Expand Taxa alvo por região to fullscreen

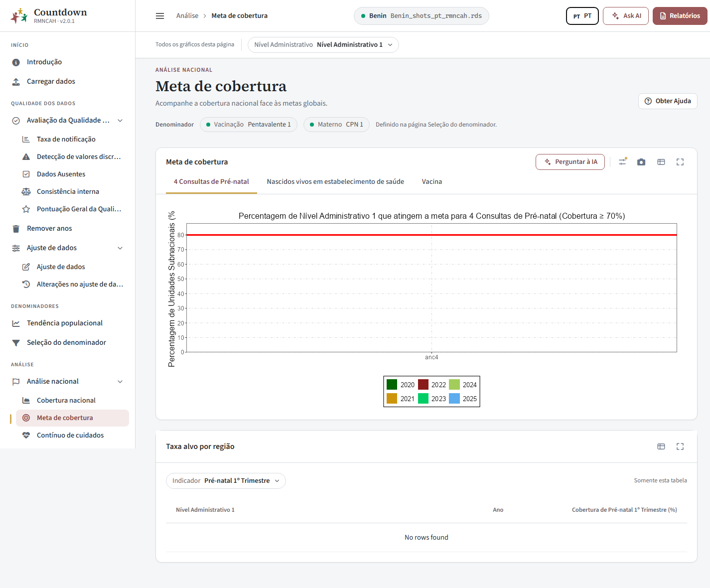tap(680, 446)
